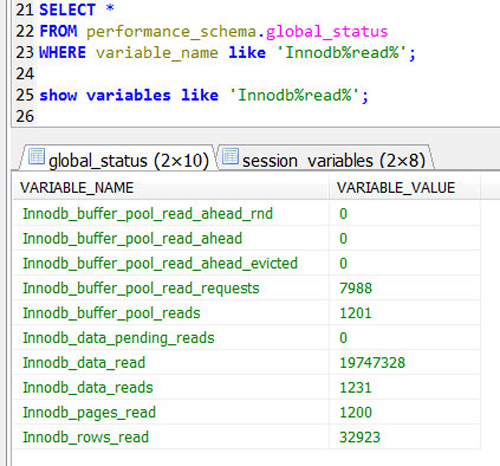Click the Innodb_buffer_pool_read_requests cell
Image resolution: width=500 pixels, height=466 pixels.
[171, 288]
